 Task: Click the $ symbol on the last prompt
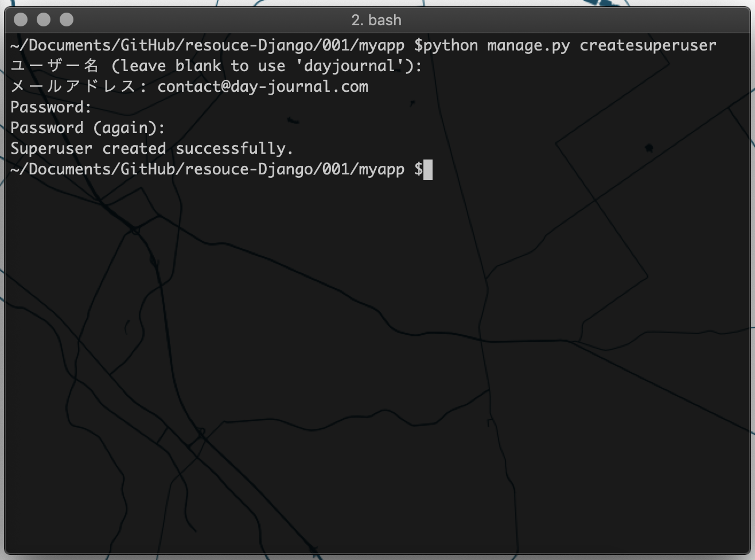[x=418, y=169]
